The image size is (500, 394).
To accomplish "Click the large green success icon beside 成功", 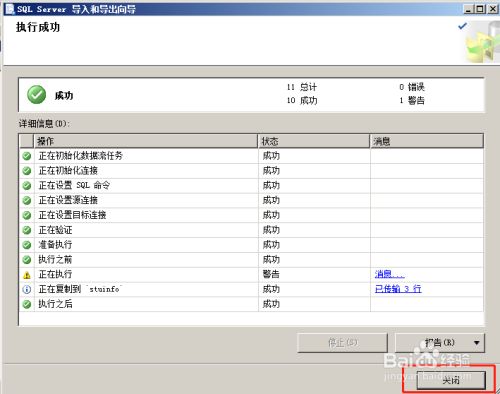I will tap(37, 95).
